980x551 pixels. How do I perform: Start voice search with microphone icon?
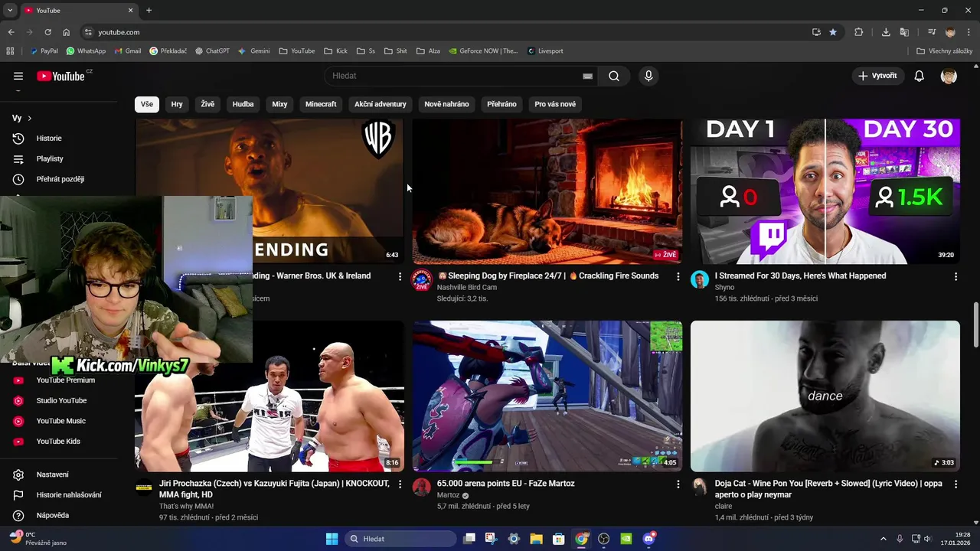click(648, 76)
